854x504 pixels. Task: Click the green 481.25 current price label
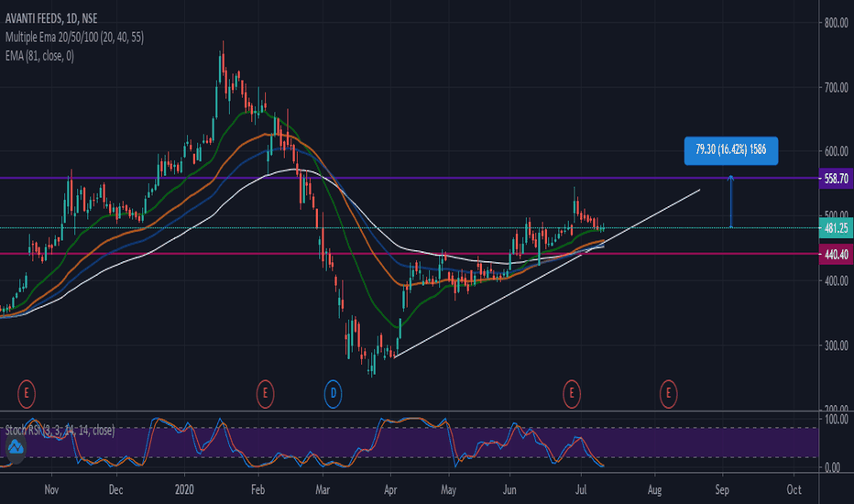point(836,228)
